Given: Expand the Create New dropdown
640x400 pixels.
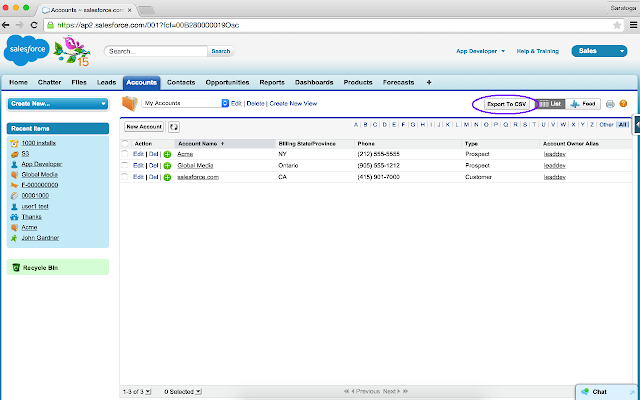Looking at the screenshot, I should pos(58,104).
